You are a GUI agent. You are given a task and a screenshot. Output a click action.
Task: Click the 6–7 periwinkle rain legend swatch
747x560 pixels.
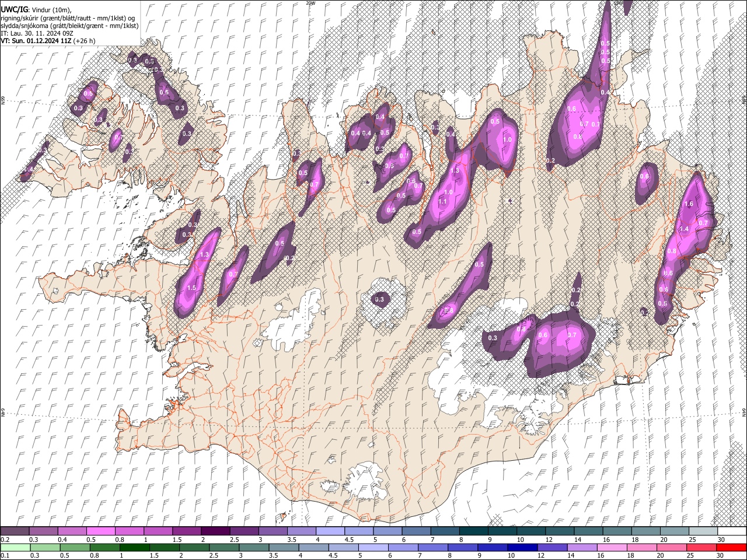tap(403, 547)
